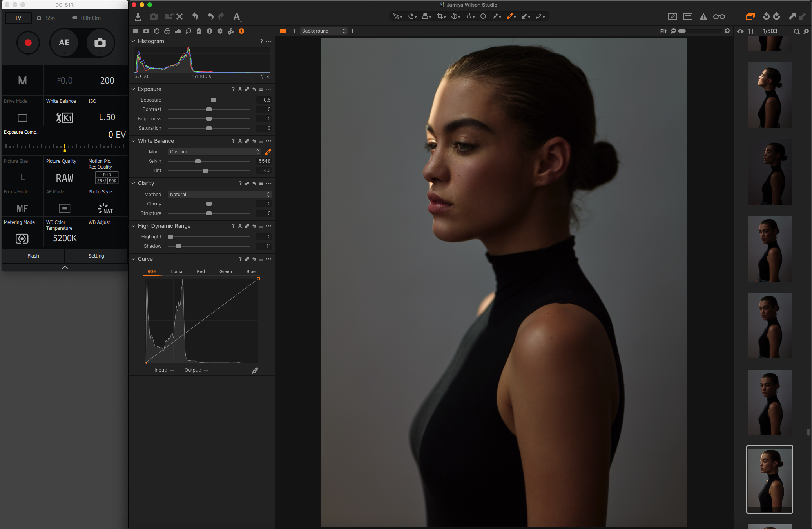Switch curve to Red channel tab
This screenshot has height=529, width=812.
201,271
